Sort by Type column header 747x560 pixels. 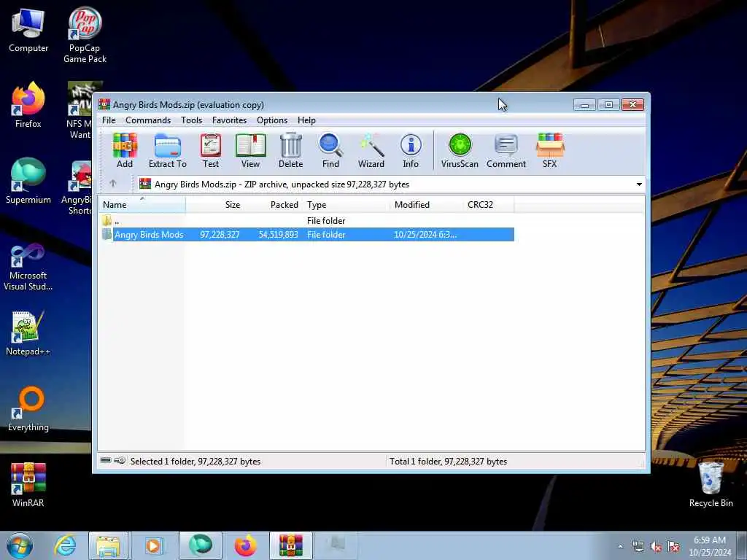(347, 205)
